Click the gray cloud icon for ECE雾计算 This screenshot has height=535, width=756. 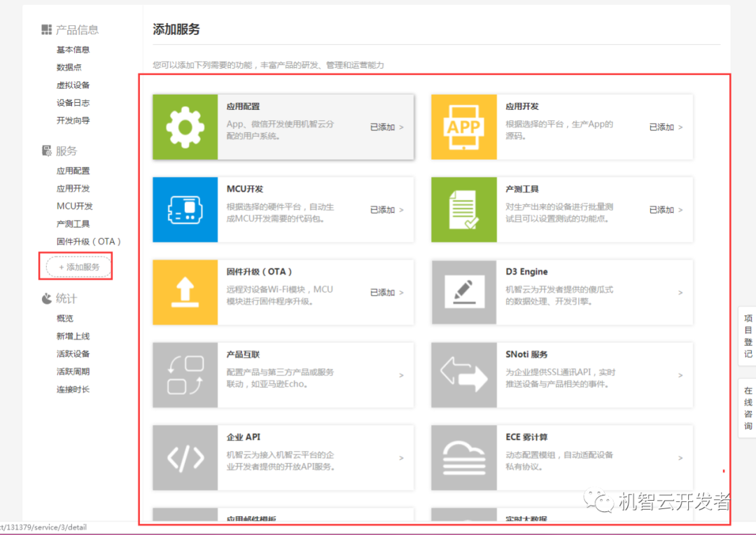coord(464,458)
